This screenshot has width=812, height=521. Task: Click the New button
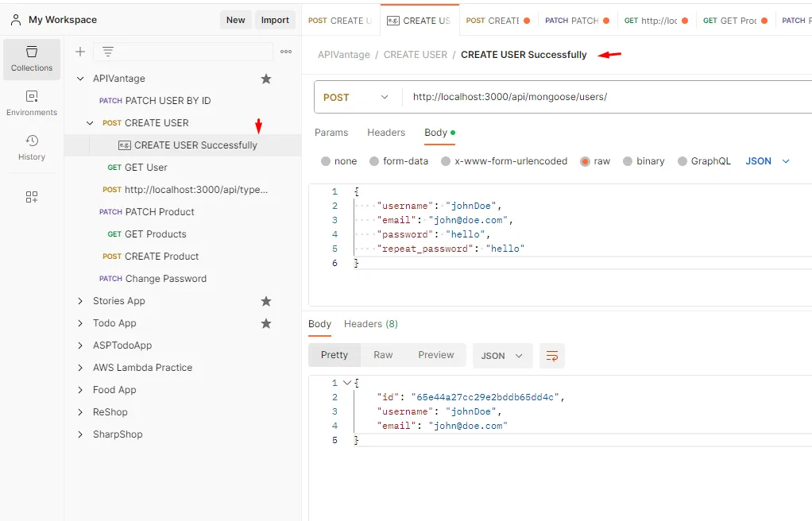235,20
